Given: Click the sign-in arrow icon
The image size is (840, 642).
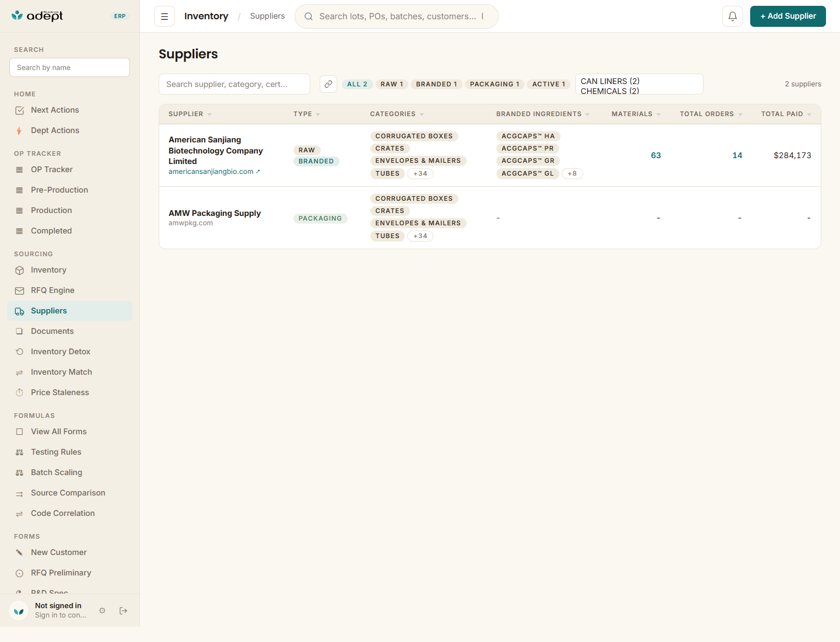Looking at the screenshot, I should (x=123, y=610).
